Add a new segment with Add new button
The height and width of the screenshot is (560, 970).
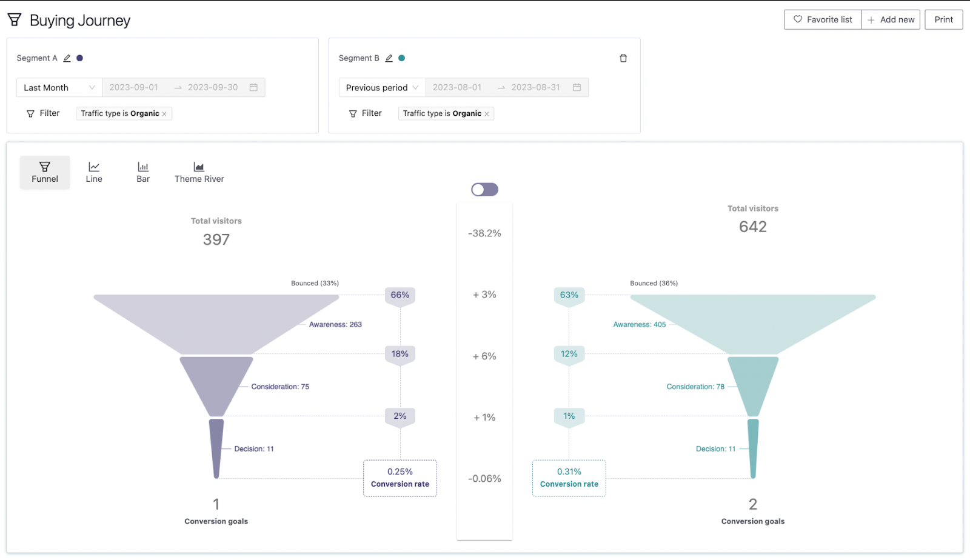[x=891, y=19]
